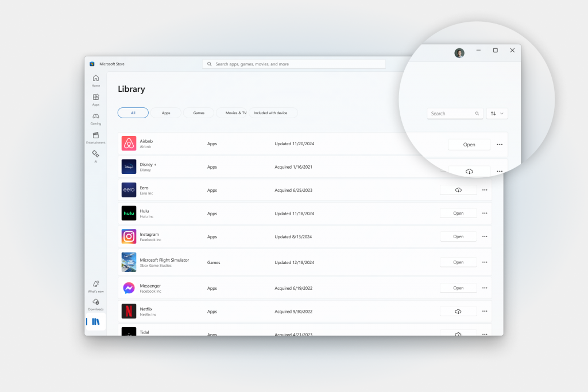
Task: Open Microsoft Flight Simulator
Action: 458,262
